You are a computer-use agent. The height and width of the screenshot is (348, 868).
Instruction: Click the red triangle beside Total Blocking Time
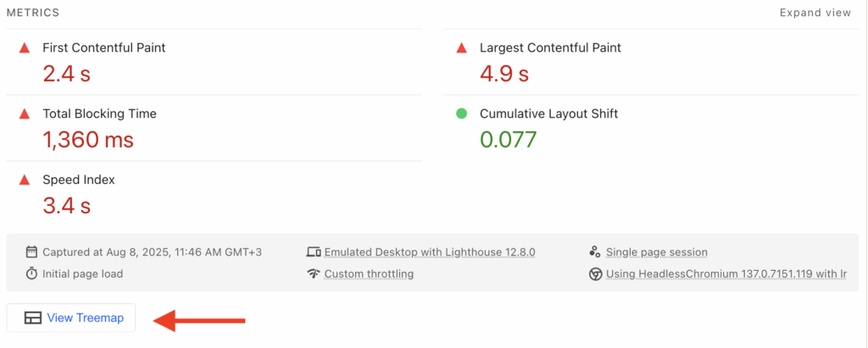[x=24, y=113]
